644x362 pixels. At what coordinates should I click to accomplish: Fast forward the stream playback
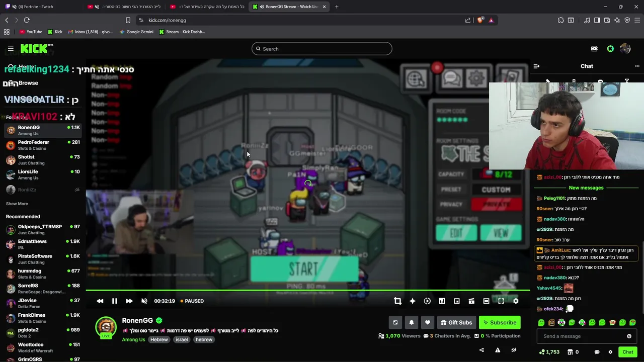(129, 301)
